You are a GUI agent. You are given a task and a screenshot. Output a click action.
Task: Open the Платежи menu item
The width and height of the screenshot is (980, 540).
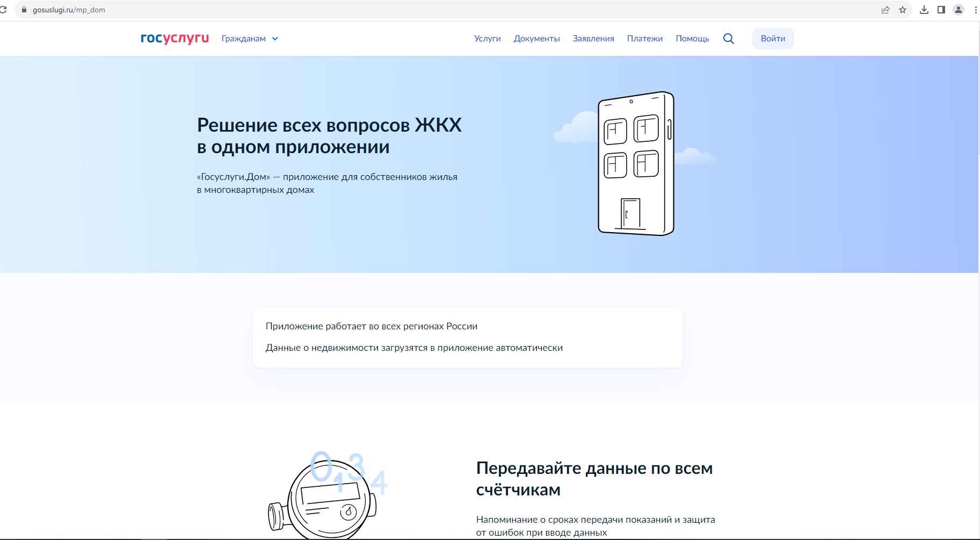pos(645,39)
